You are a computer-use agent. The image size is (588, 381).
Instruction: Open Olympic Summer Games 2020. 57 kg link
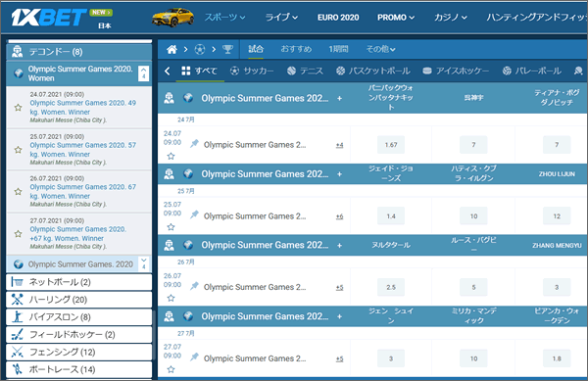(83, 150)
